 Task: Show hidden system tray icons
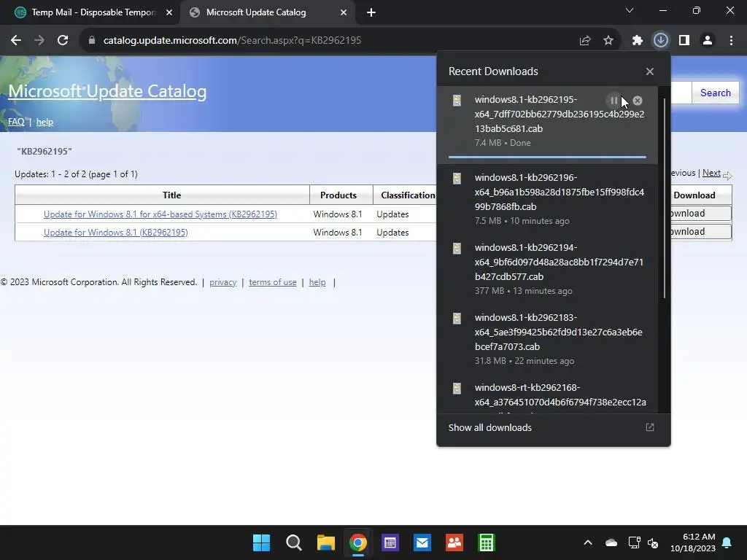[588, 542]
